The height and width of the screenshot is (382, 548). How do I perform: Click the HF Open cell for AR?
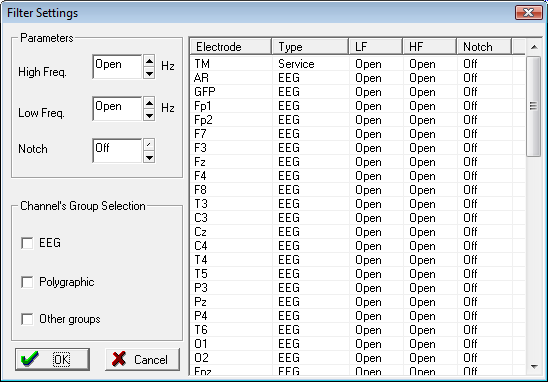pyautogui.click(x=422, y=78)
